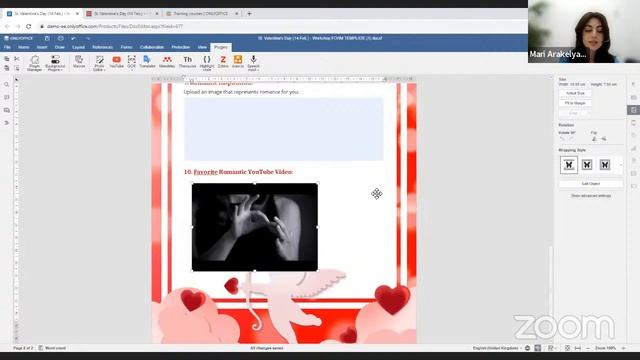Click the Fit to Margin button
Viewport: 640px width, 360px height.
click(575, 103)
